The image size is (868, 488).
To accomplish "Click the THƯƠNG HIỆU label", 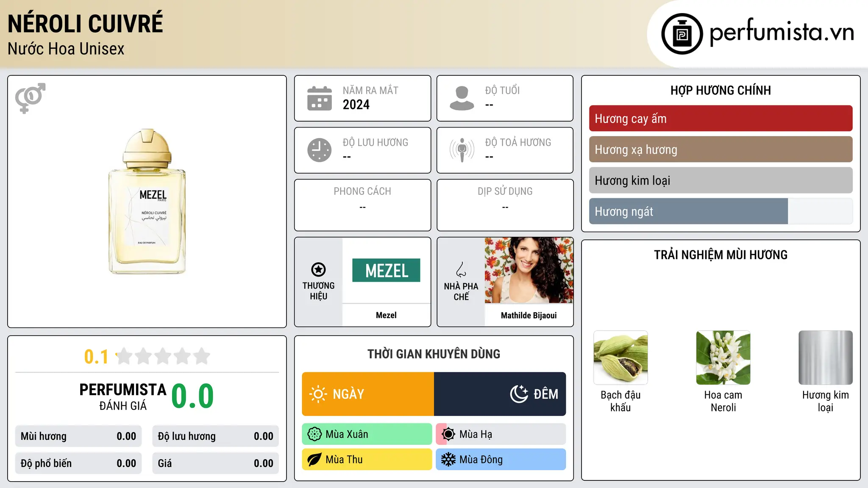I will click(x=318, y=291).
